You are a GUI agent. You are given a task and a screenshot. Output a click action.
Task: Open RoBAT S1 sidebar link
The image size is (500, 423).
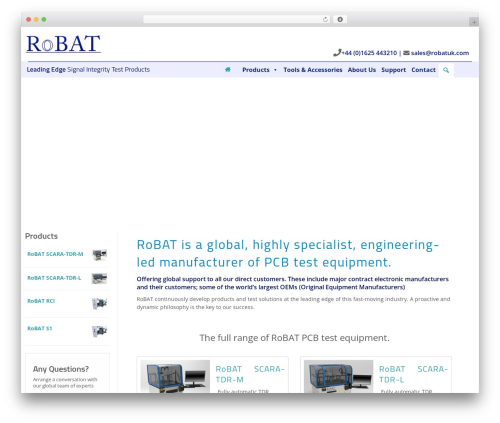[40, 329]
